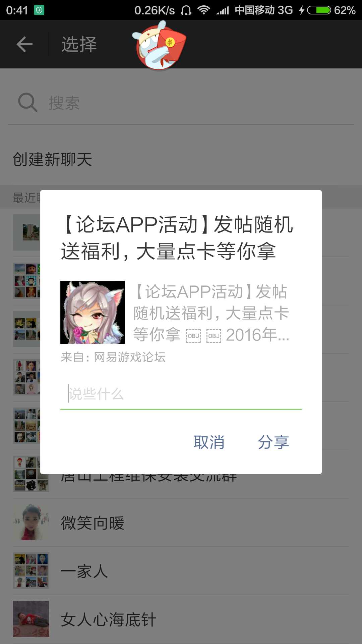The width and height of the screenshot is (362, 644).
Task: Select the 女人心海底针 chat
Action: click(181, 619)
